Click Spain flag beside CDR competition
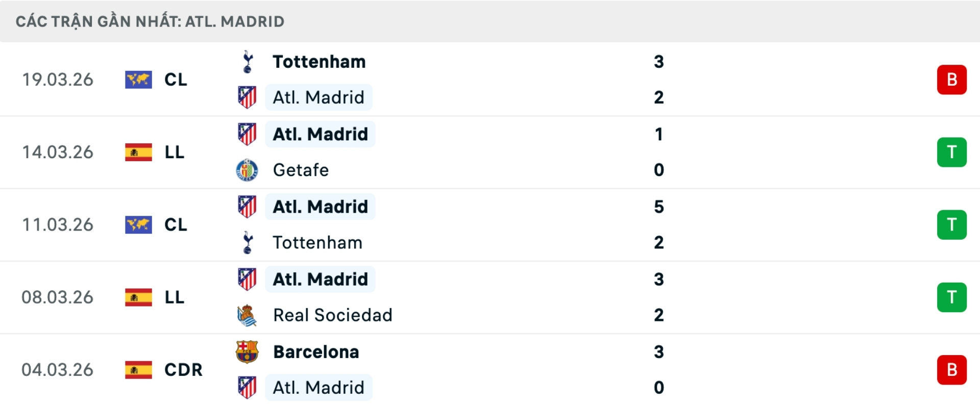The width and height of the screenshot is (980, 404). pyautogui.click(x=138, y=370)
